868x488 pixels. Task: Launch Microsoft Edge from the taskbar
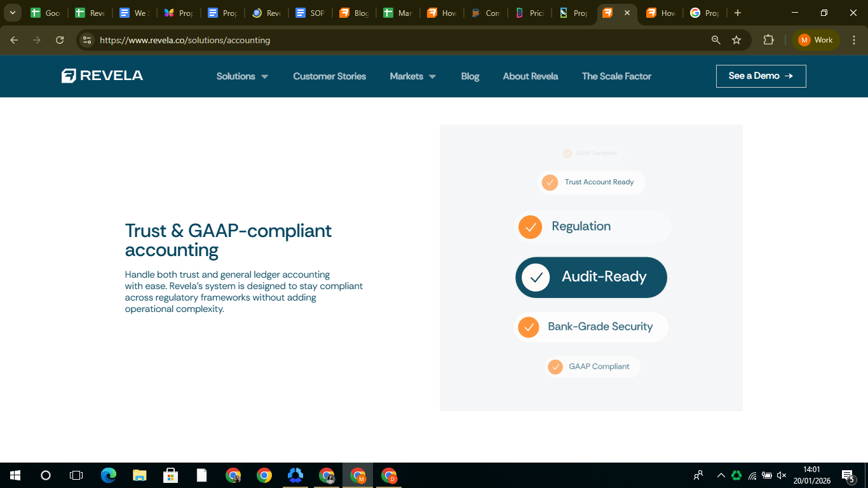click(x=109, y=475)
